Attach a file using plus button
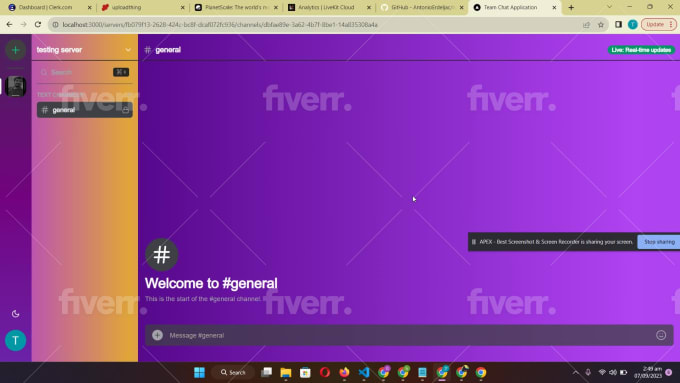This screenshot has width=680, height=383. point(157,335)
